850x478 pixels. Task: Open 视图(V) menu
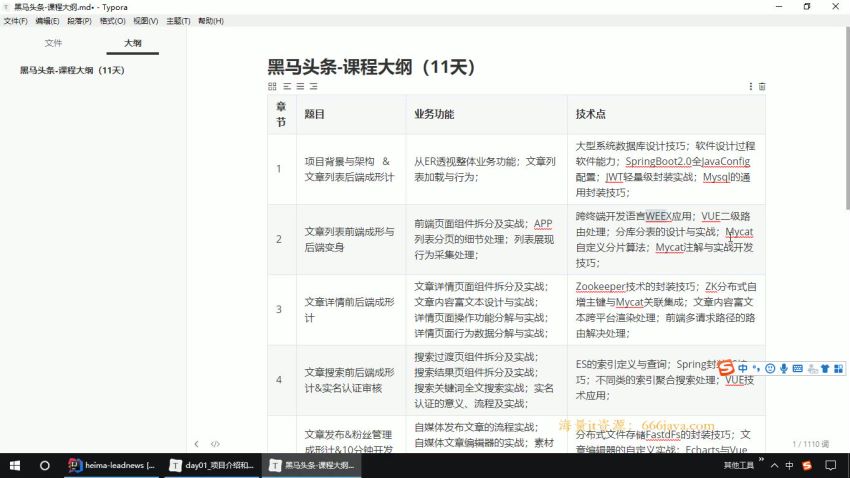click(145, 21)
